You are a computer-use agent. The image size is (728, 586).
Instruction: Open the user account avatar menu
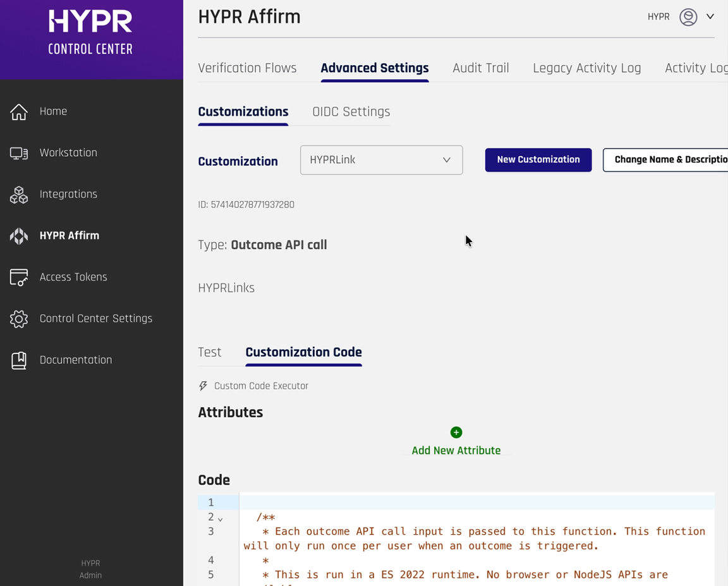point(688,16)
